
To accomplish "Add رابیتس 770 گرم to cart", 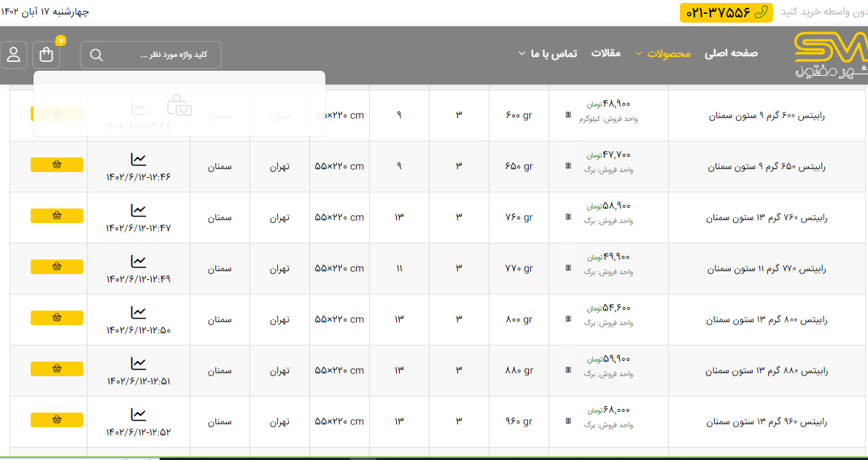I will coord(57,267).
